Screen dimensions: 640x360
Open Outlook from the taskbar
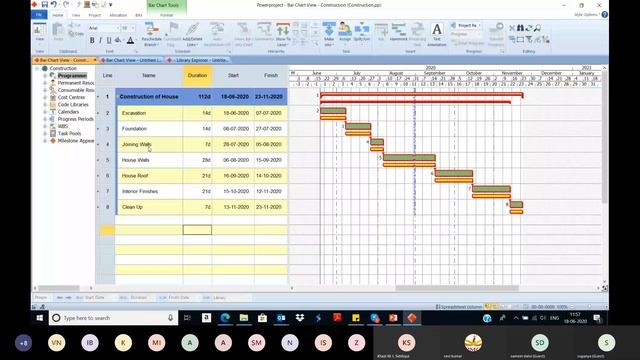point(281,318)
